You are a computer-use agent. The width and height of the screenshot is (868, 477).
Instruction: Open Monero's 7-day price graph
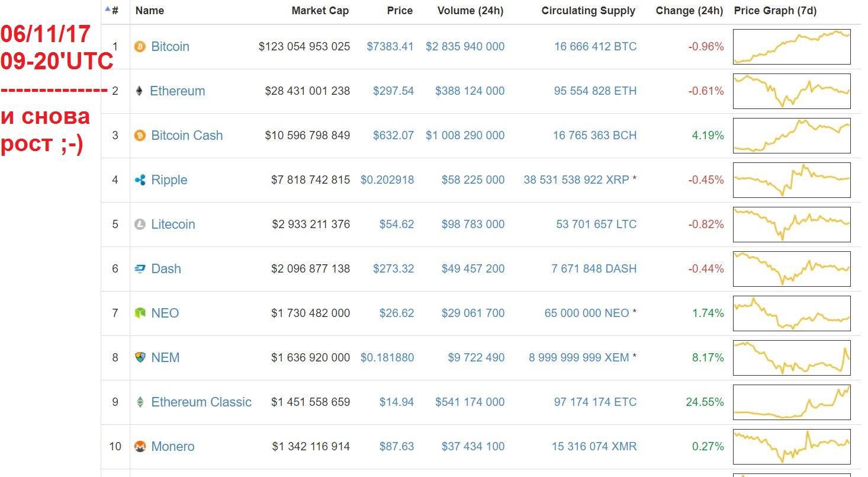[x=792, y=446]
